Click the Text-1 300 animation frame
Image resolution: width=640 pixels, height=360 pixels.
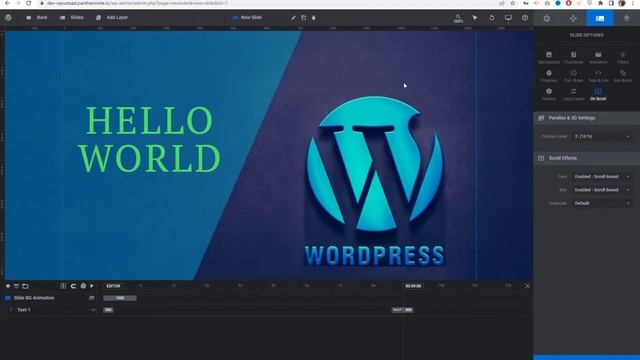(108, 310)
